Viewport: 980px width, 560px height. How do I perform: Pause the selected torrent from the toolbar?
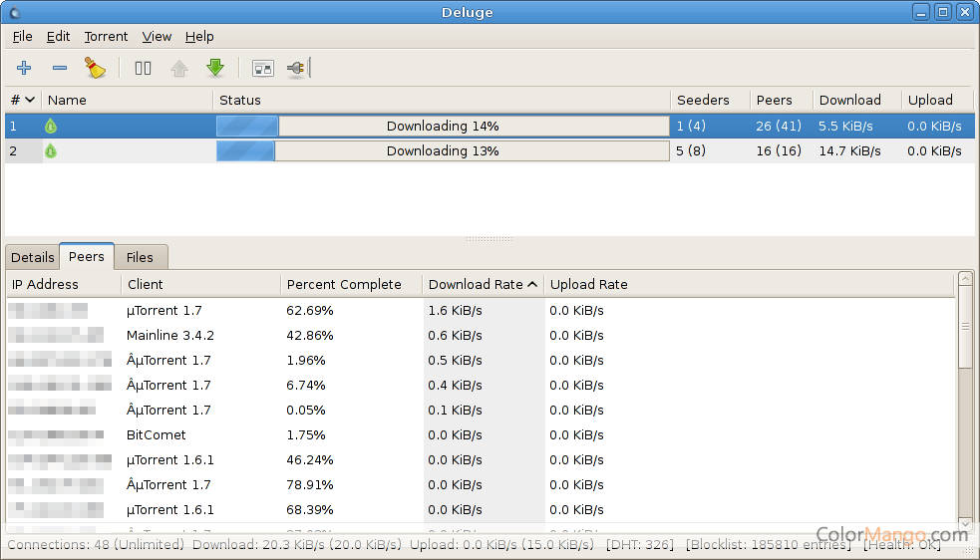(144, 68)
